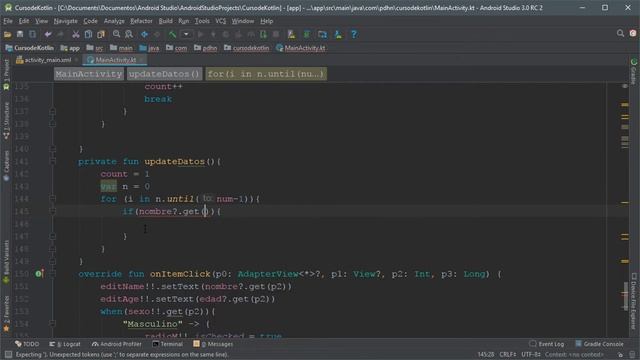640x360 pixels.
Task: Click the java folder breadcrumb
Action: 149,48
